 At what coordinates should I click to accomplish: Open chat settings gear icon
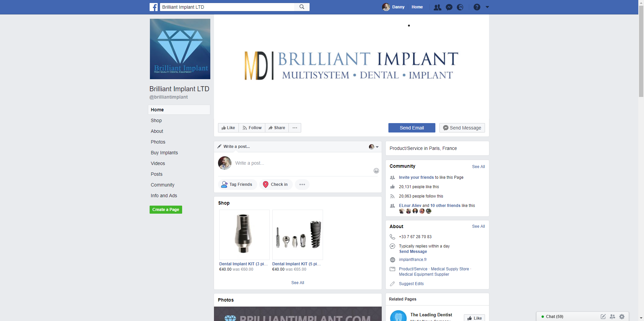click(x=622, y=317)
